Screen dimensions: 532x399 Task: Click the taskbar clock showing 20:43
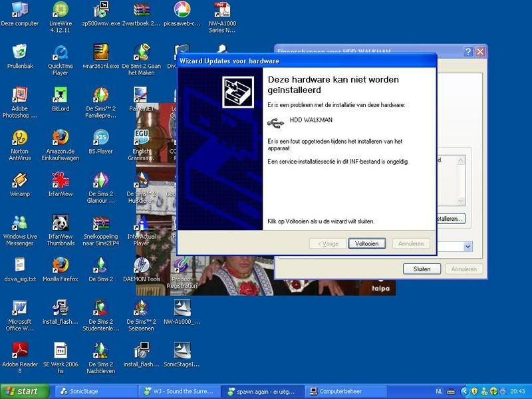(x=517, y=392)
